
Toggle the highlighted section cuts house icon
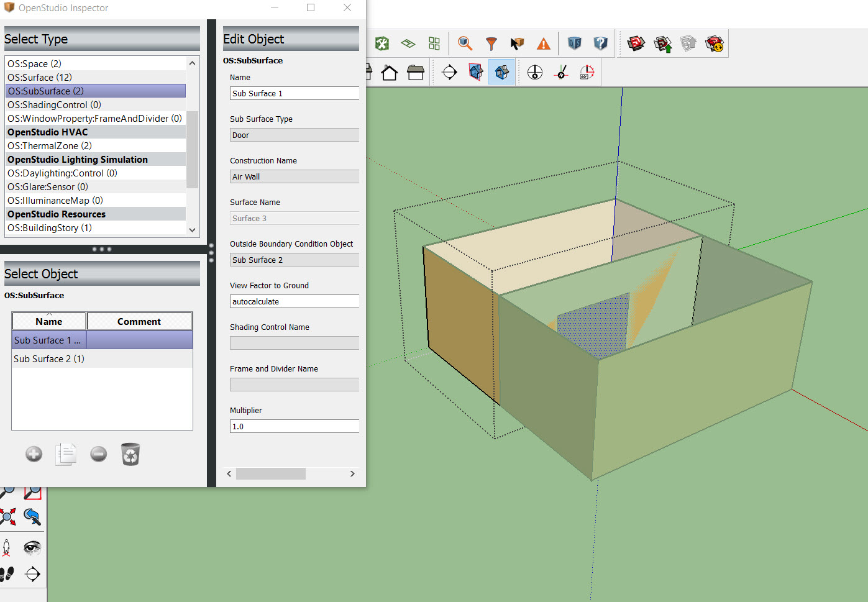[x=501, y=73]
